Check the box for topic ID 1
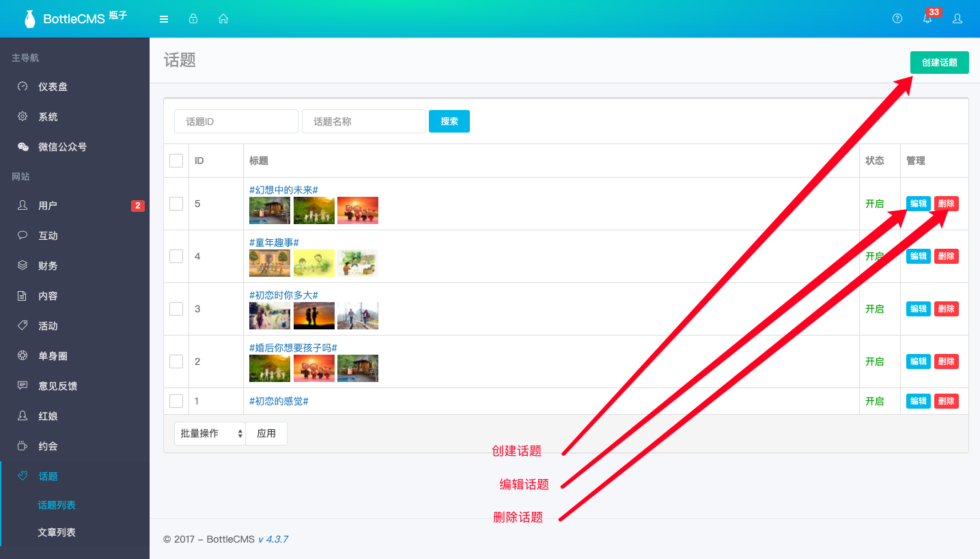This screenshot has width=980, height=559. pos(176,401)
